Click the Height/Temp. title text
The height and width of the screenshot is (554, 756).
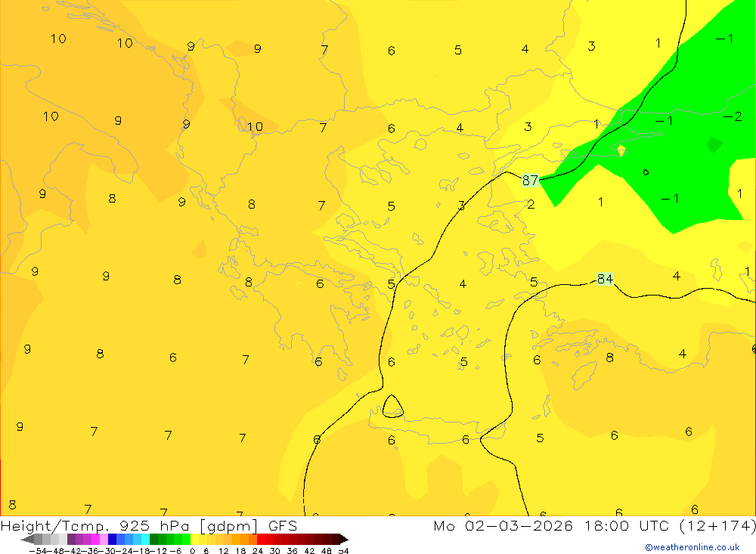pyautogui.click(x=55, y=526)
